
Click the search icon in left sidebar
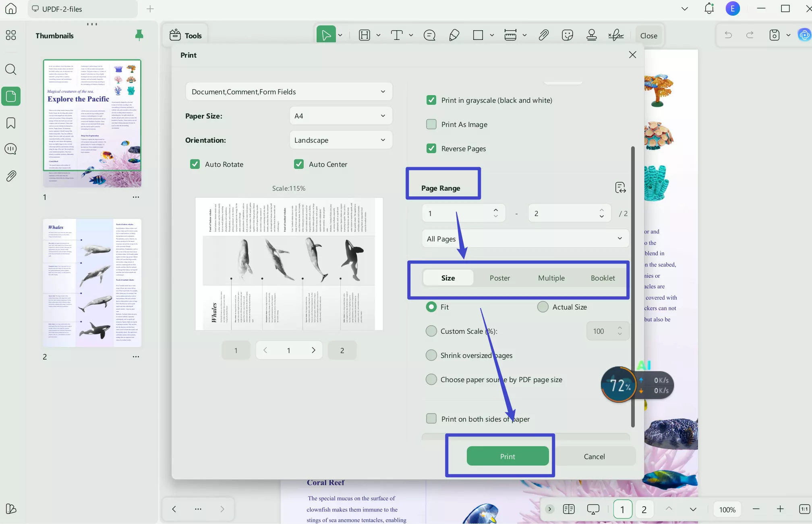[x=11, y=69]
